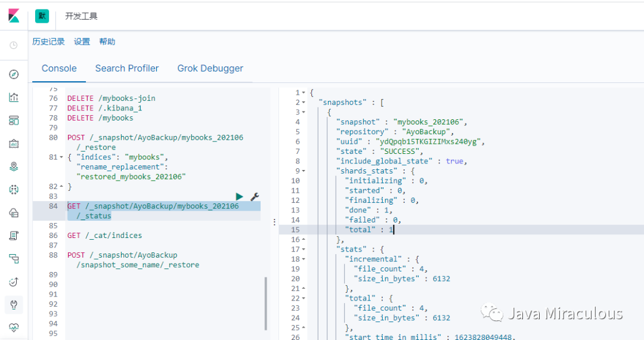Open Dev Tools wrench icon in sidebar

(x=14, y=305)
